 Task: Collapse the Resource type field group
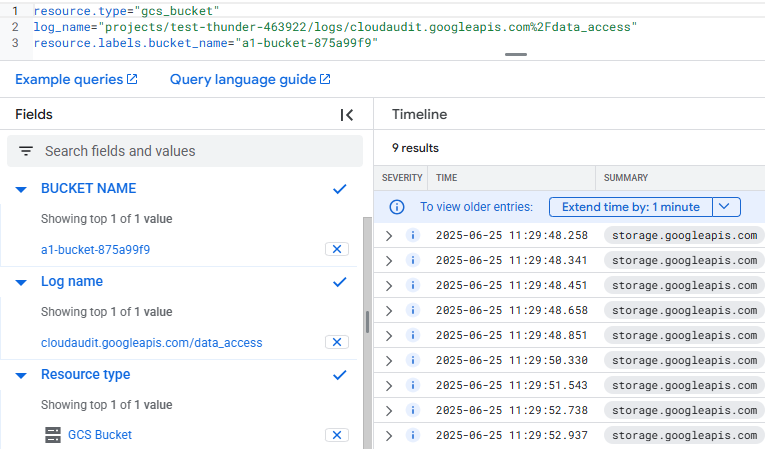[21, 375]
